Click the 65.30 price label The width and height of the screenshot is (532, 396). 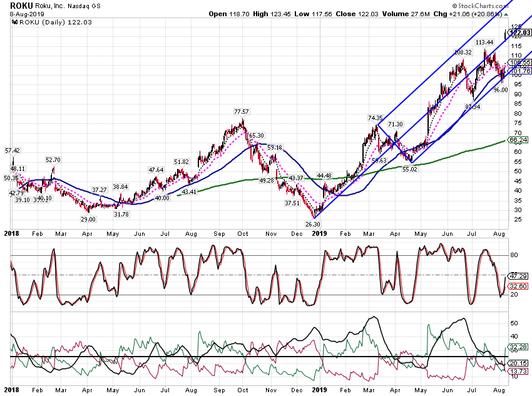pos(256,136)
